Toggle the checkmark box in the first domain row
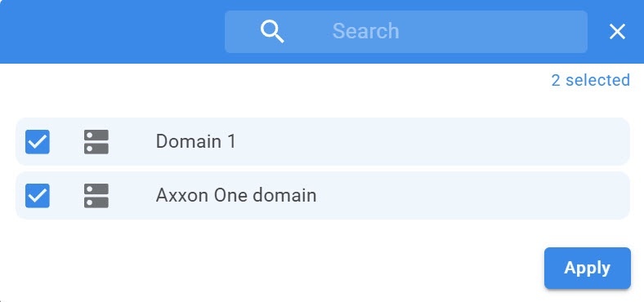 point(38,142)
